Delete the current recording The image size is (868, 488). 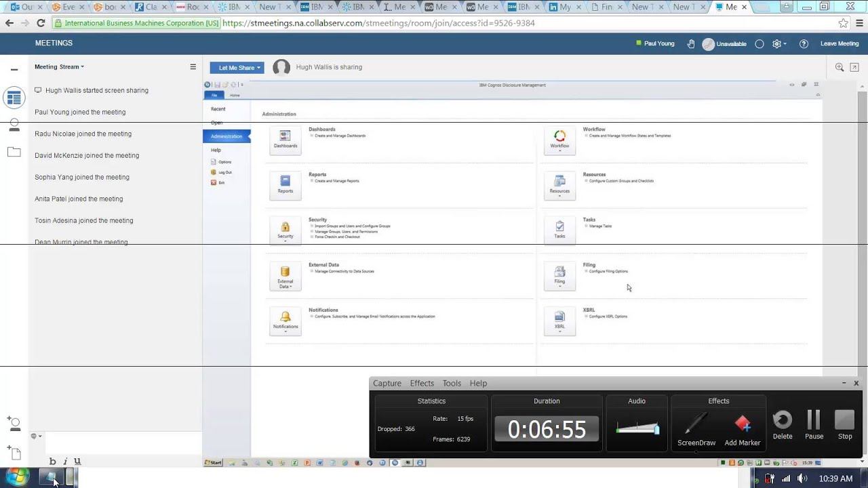[783, 424]
